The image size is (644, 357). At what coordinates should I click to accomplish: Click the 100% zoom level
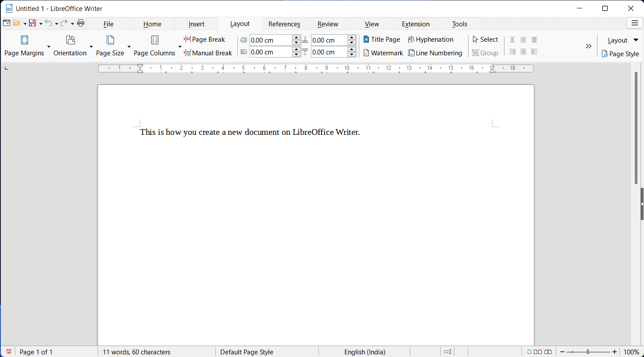coord(631,352)
